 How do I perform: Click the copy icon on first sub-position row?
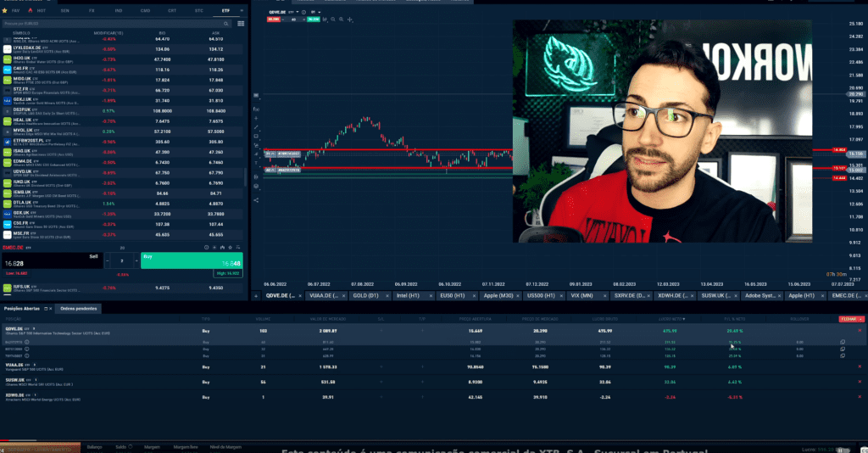click(x=843, y=341)
